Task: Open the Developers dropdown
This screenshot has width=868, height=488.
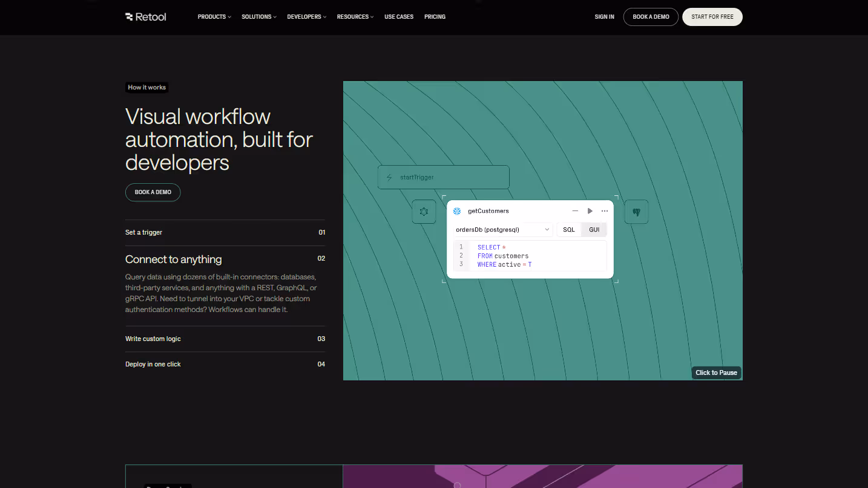Action: [x=307, y=17]
